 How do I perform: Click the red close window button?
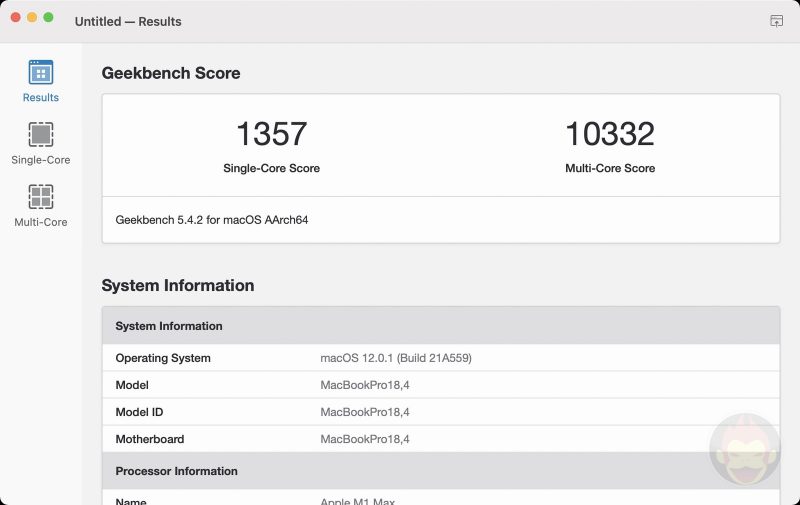click(x=15, y=17)
